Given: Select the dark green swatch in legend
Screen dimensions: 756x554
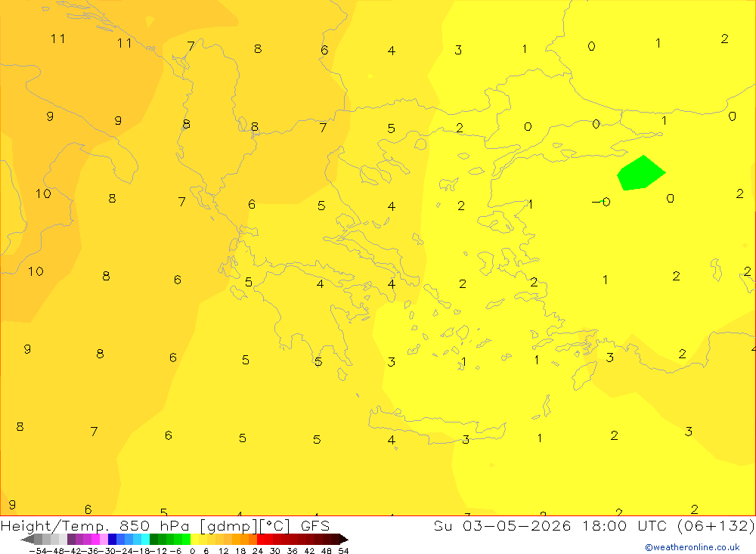Looking at the screenshot, I should tap(153, 539).
